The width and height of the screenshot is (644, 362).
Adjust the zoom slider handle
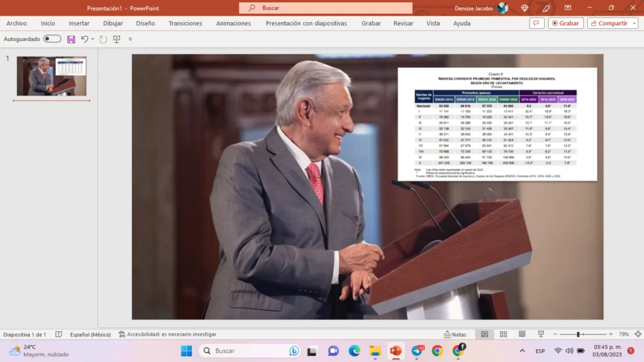pos(578,334)
